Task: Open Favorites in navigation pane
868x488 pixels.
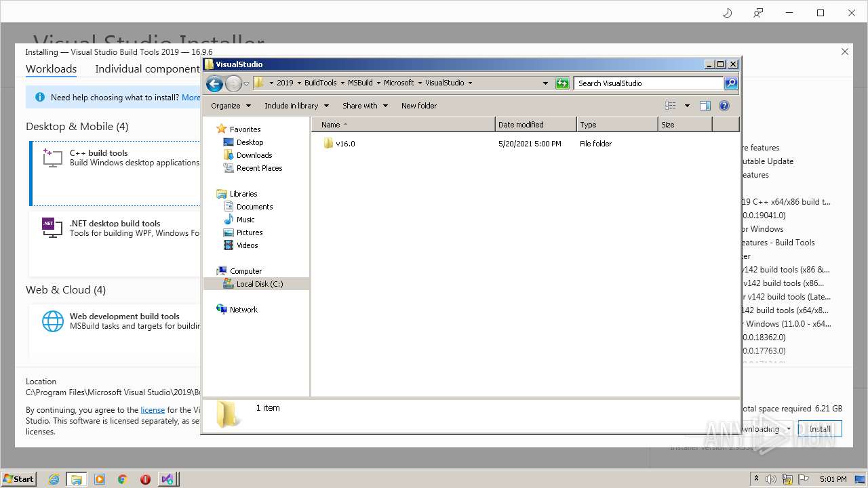Action: click(245, 129)
